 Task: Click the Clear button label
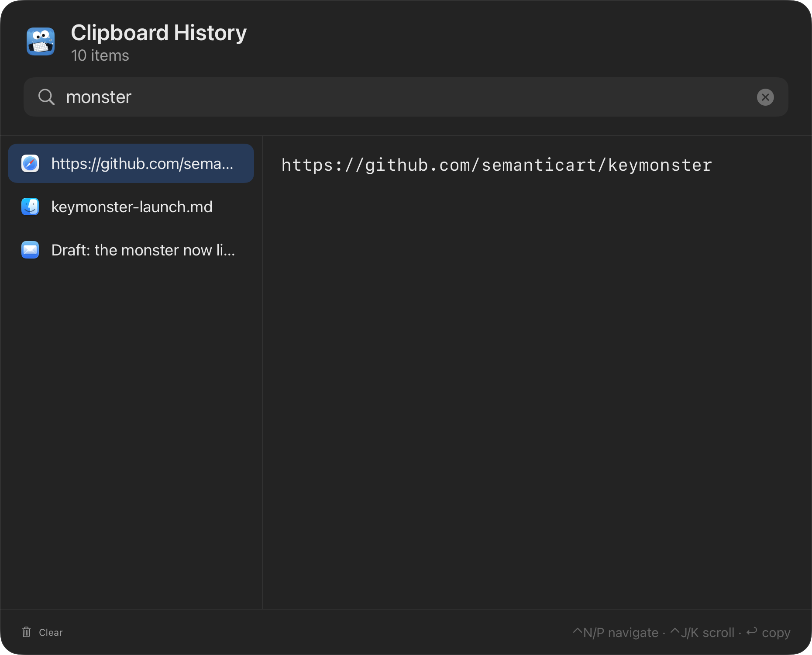click(51, 632)
